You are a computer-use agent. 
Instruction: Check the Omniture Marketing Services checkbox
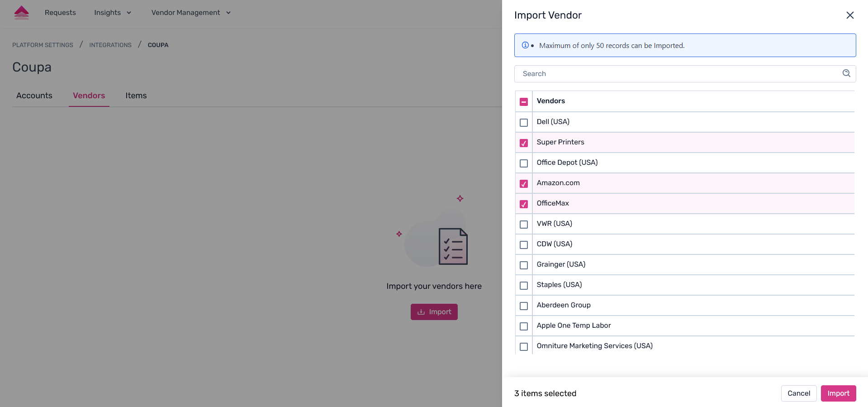524,347
